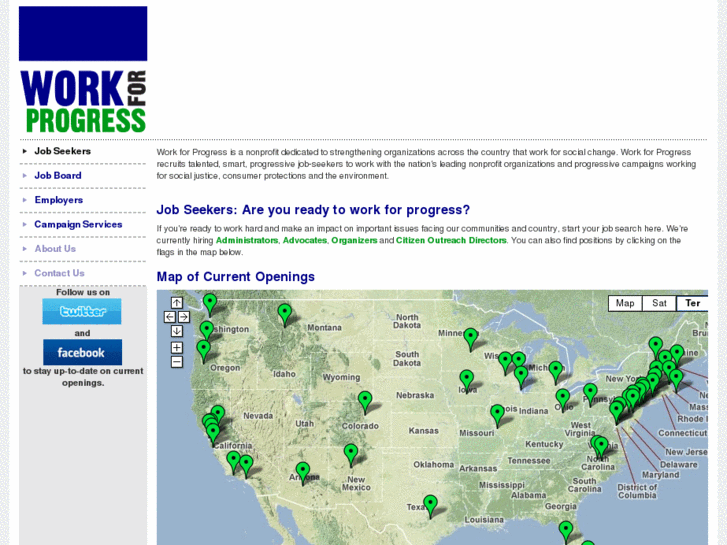Click the arrow beside Campaign Services
This screenshot has width=727, height=545.
tap(25, 224)
